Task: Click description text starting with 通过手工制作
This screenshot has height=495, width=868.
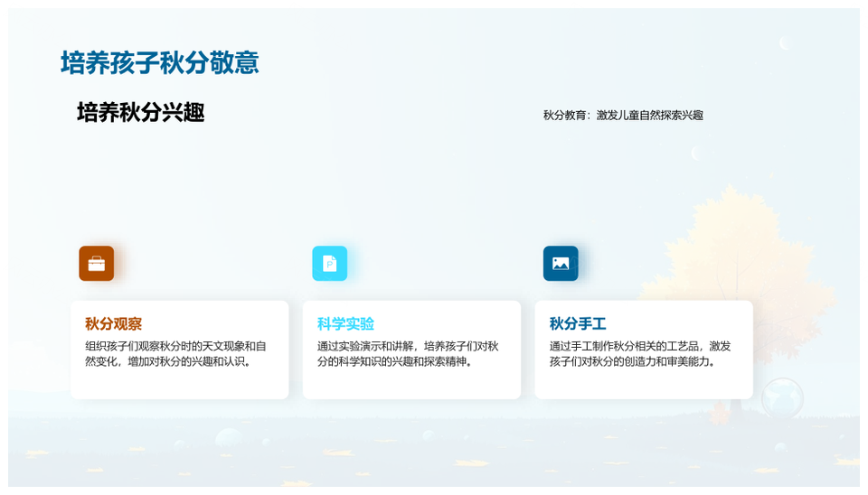Action: 640,354
